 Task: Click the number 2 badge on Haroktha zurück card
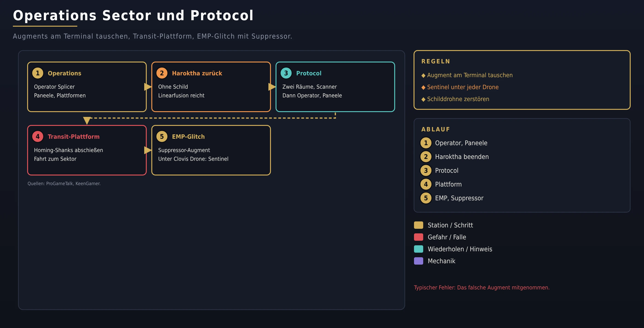coord(162,73)
